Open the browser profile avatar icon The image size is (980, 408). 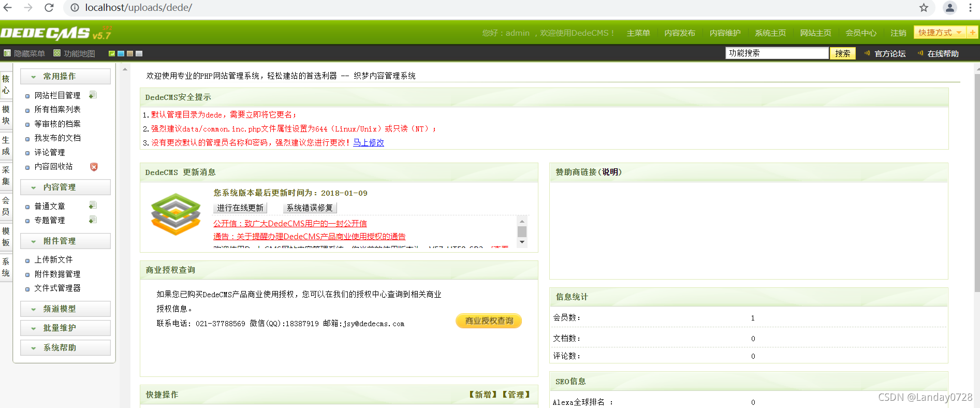[x=950, y=8]
